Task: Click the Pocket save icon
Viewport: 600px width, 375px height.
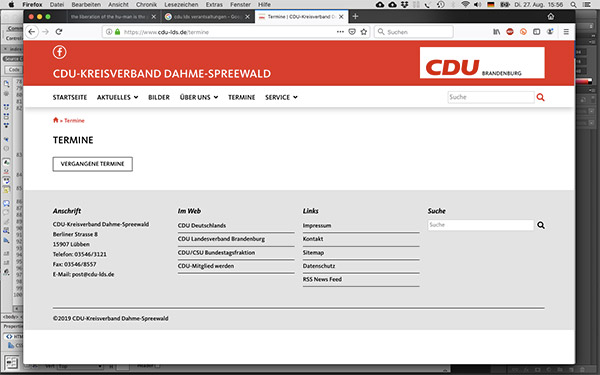Action: [x=352, y=32]
